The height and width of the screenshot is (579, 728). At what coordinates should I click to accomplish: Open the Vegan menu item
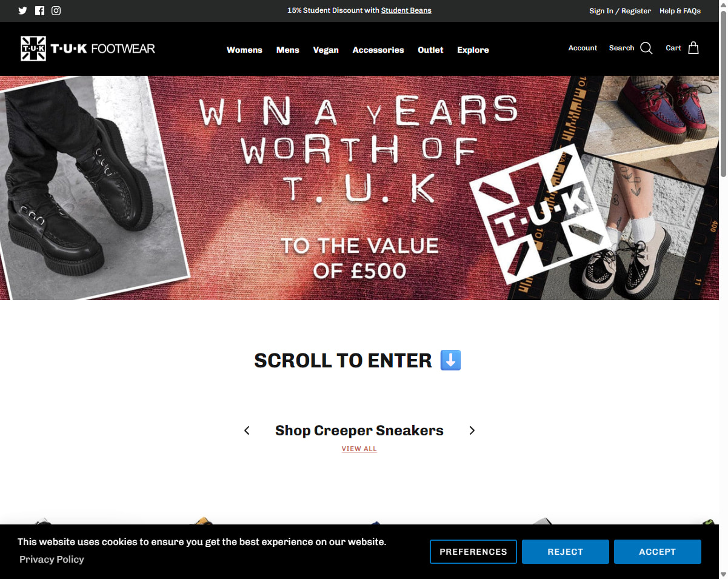point(326,50)
